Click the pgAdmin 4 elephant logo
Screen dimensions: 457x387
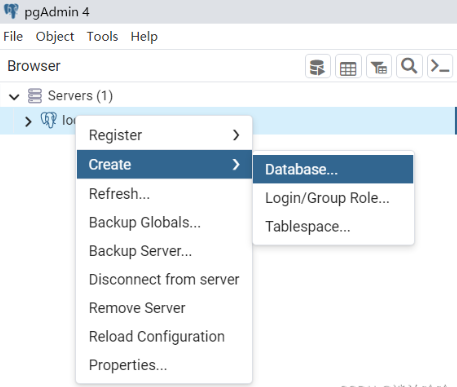(11, 11)
